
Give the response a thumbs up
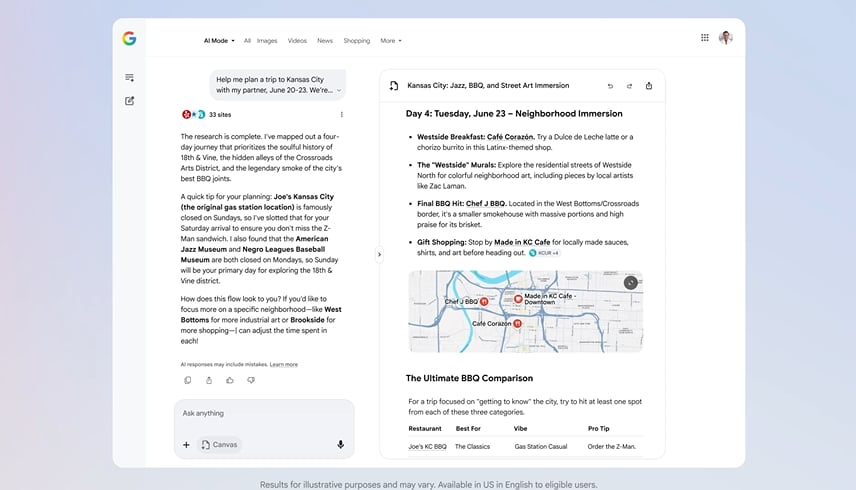coord(230,380)
